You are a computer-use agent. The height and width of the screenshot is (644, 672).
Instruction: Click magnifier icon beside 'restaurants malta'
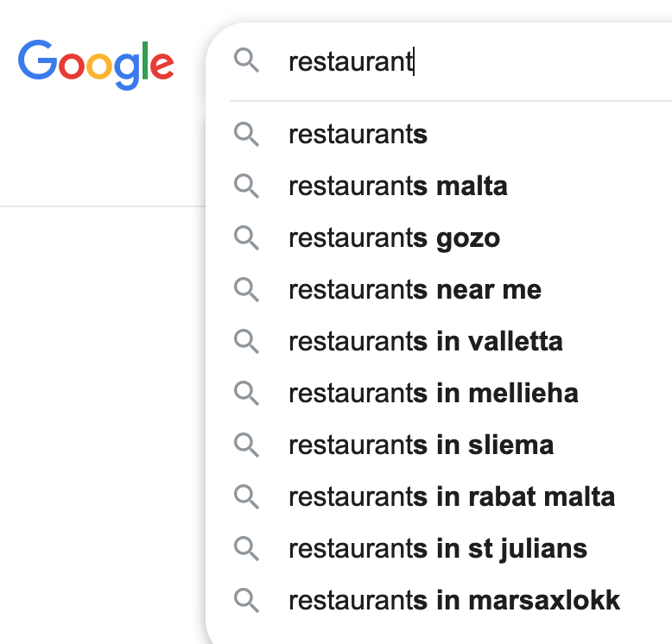click(246, 186)
